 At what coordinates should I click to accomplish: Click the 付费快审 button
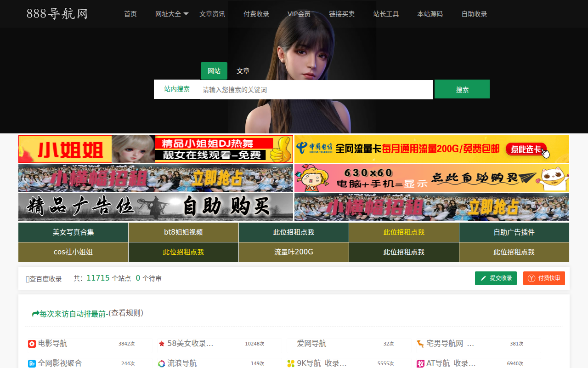coord(544,278)
